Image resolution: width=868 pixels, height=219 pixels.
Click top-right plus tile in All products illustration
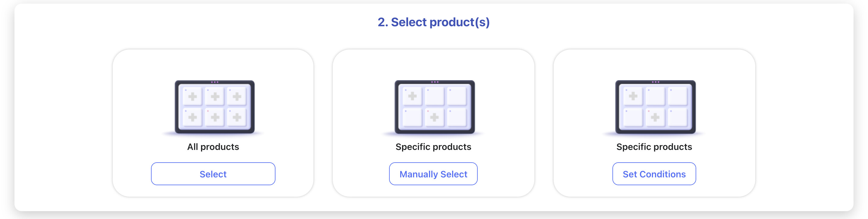coord(237,97)
